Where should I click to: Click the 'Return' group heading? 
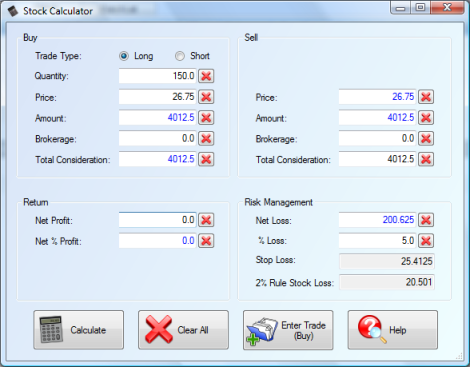(36, 202)
